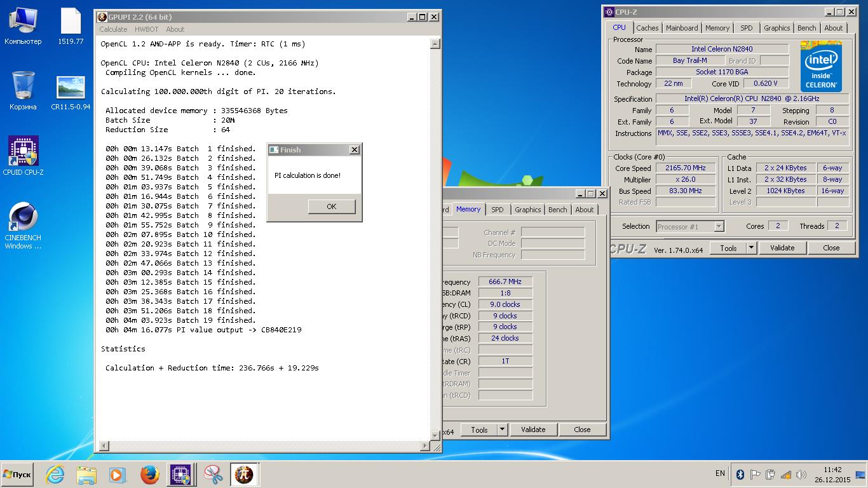Viewport: 868px width, 488px height.
Task: Click GPUPI horizontal scrollbar right arrow
Action: point(424,446)
